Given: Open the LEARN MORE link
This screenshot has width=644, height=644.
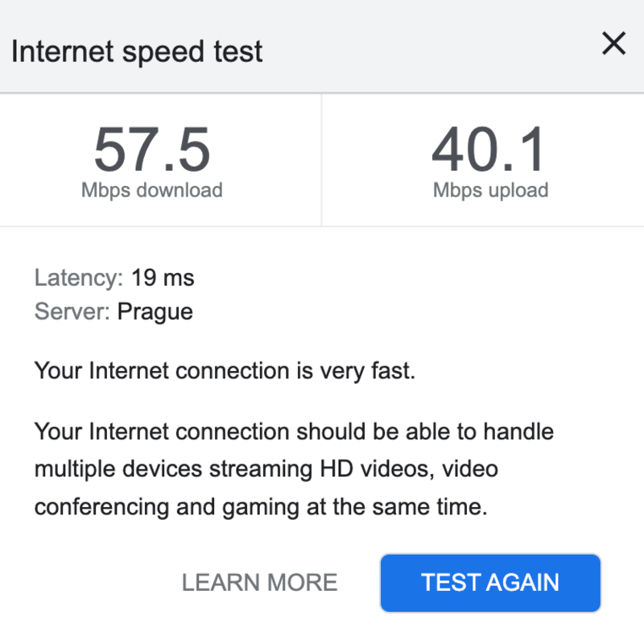Looking at the screenshot, I should click(260, 583).
